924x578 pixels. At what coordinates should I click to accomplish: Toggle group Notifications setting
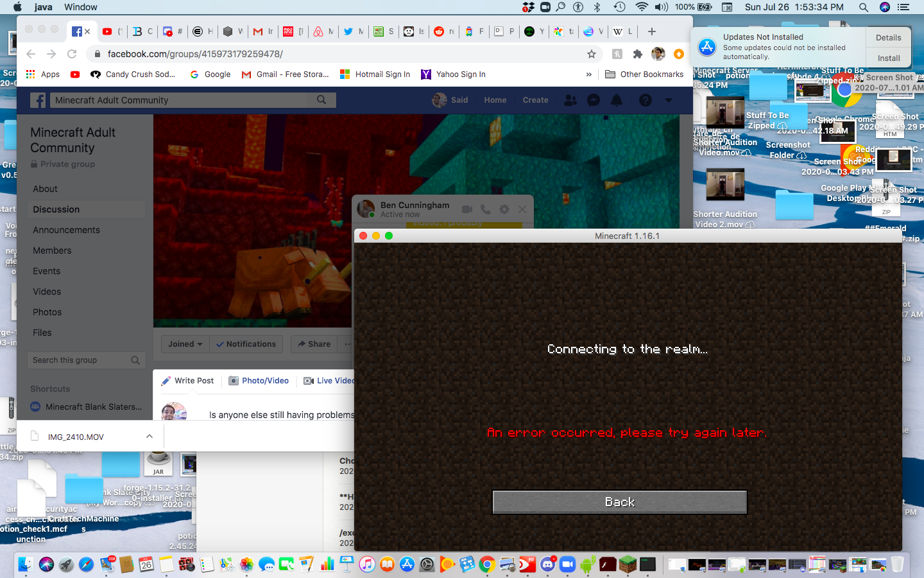tap(246, 344)
